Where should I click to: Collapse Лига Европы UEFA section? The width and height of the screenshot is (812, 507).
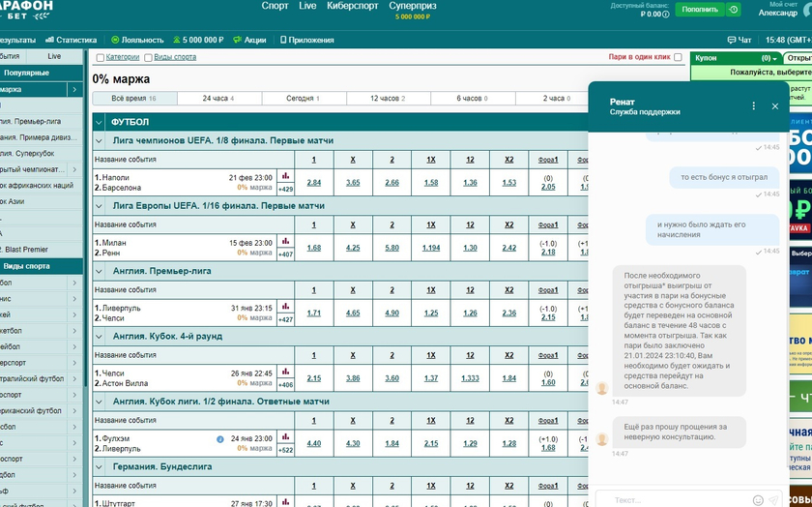coord(99,206)
